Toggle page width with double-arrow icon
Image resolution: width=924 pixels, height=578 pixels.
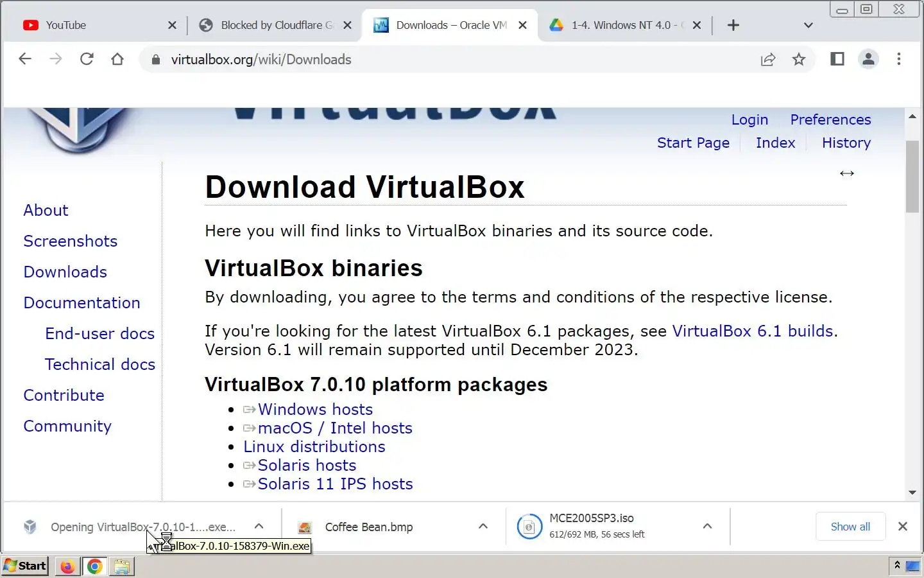[847, 173]
